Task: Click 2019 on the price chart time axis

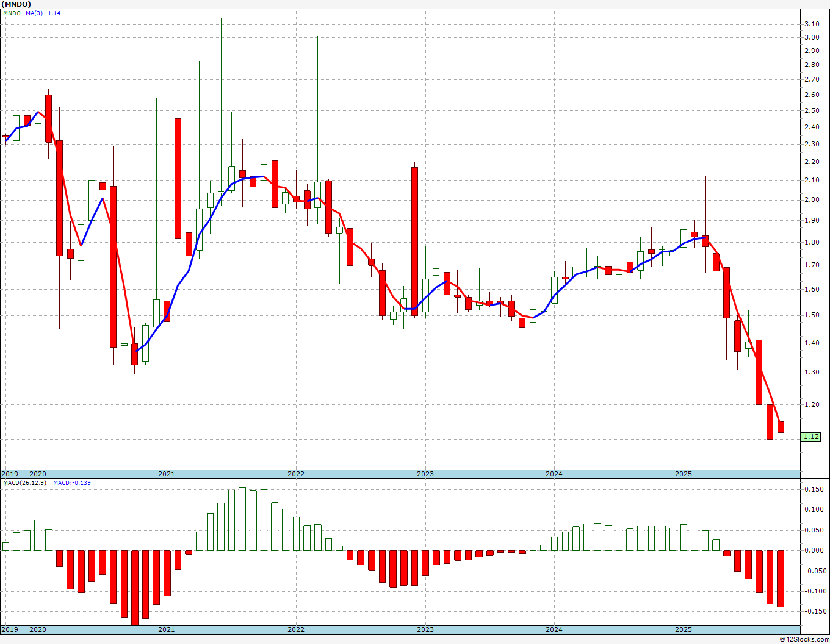Action: (10, 474)
